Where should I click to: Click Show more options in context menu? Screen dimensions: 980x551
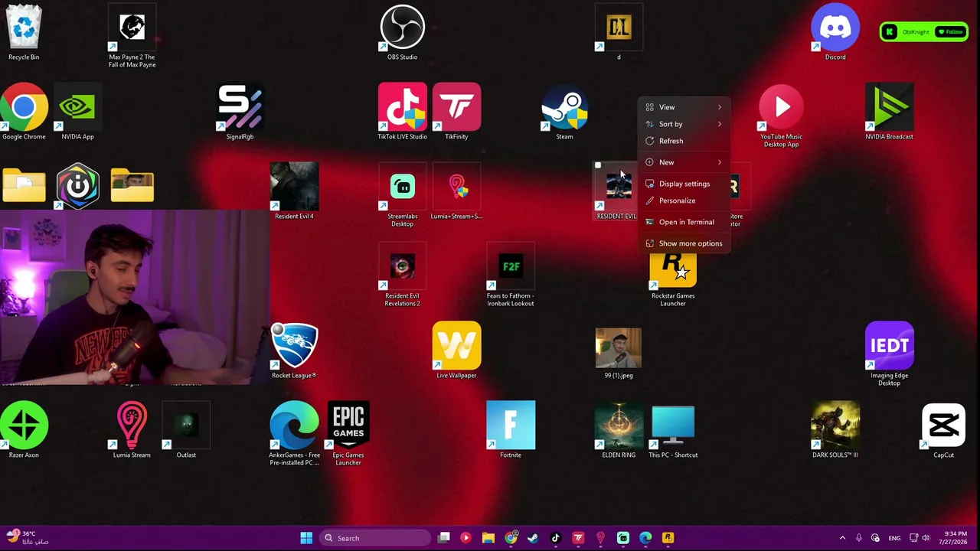coord(684,243)
